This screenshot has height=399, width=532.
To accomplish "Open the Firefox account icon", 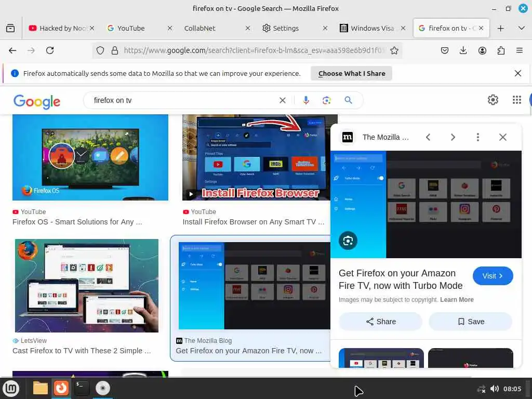I will click(x=482, y=50).
